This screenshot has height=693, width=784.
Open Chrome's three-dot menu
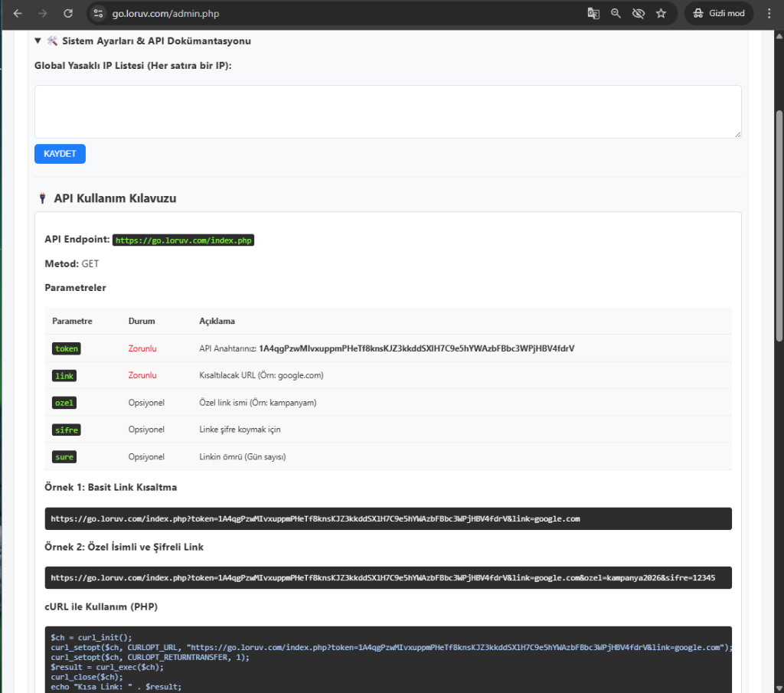[x=769, y=13]
